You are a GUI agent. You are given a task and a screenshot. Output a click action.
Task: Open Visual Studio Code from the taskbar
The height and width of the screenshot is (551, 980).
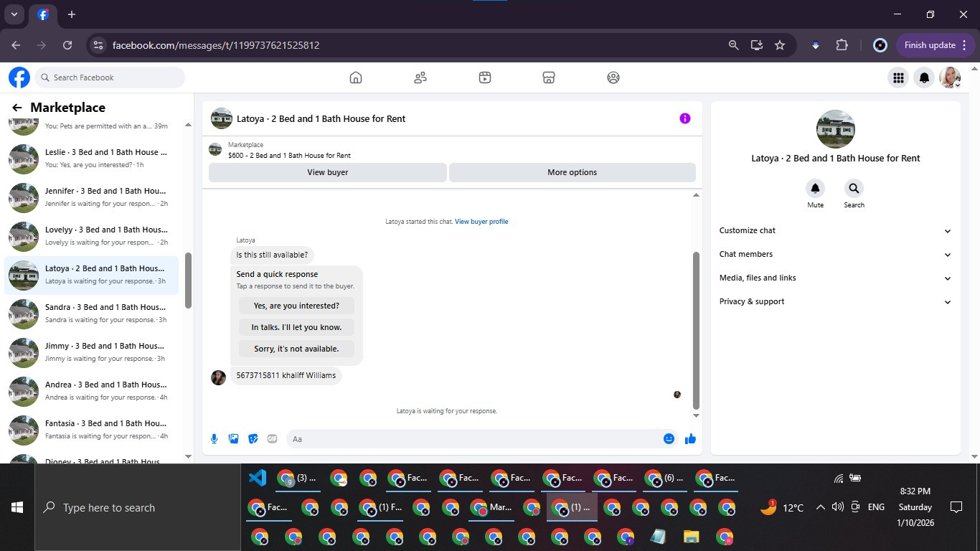(x=257, y=478)
